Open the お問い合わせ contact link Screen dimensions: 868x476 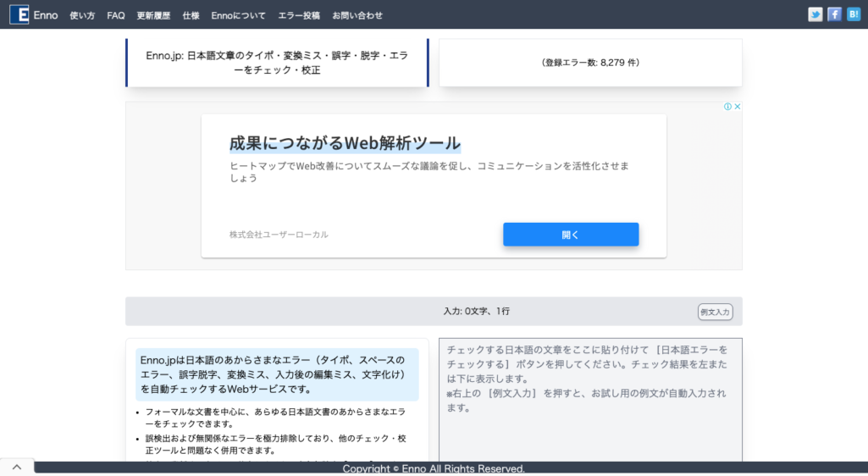pyautogui.click(x=357, y=15)
